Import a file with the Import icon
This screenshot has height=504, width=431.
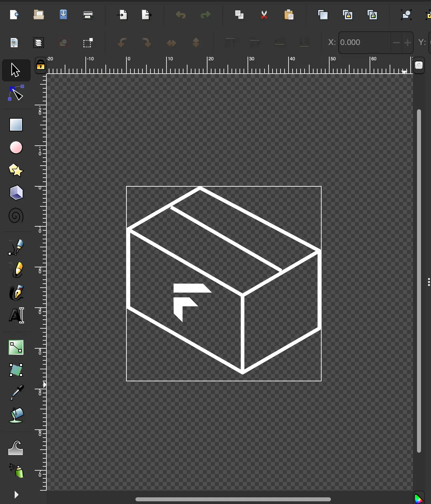(x=122, y=15)
